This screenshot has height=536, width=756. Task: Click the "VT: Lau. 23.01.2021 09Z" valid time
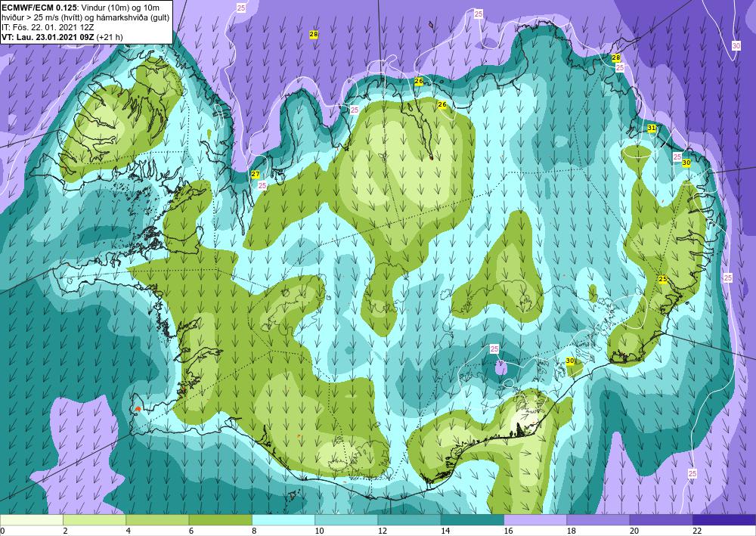coord(48,37)
